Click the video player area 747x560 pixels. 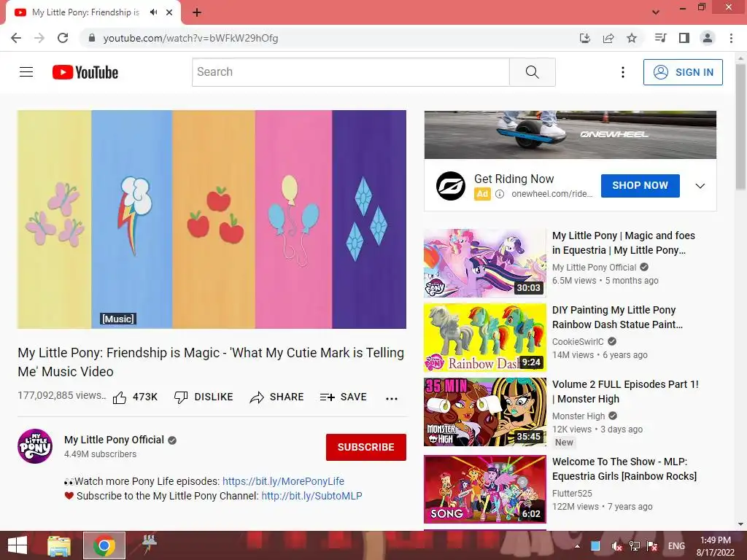pos(212,219)
